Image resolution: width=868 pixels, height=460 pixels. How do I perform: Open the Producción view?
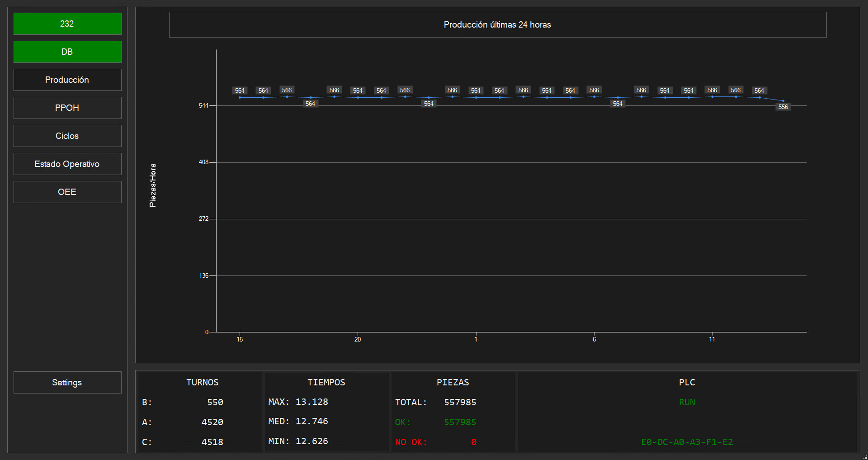(x=67, y=80)
